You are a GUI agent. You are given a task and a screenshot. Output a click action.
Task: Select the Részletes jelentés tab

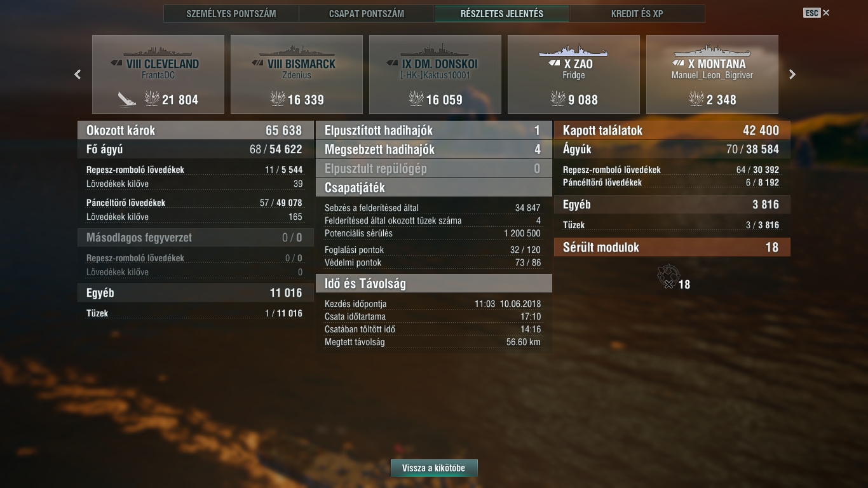(502, 13)
